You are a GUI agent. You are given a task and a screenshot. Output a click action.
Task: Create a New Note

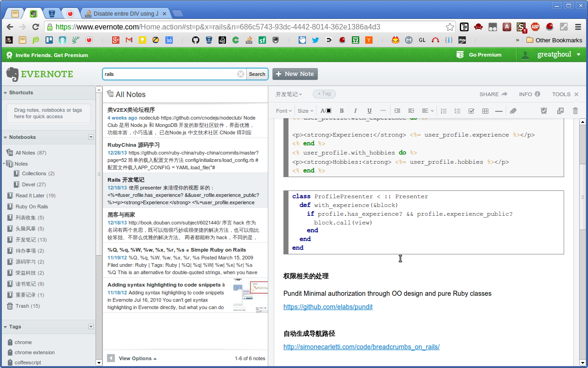pyautogui.click(x=295, y=74)
